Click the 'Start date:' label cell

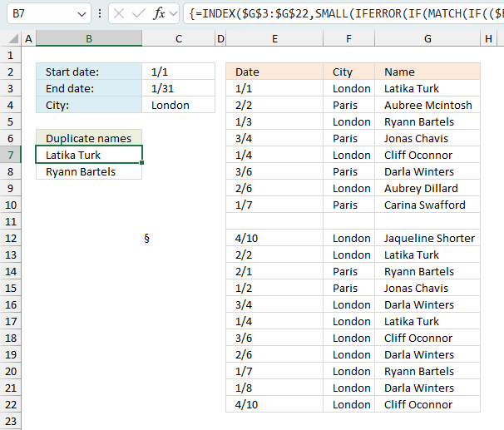[x=89, y=72]
